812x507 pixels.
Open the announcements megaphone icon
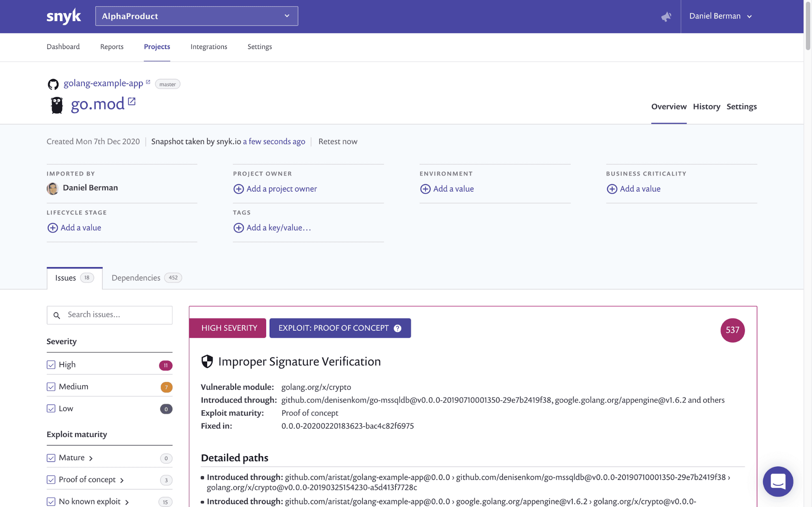tap(666, 17)
